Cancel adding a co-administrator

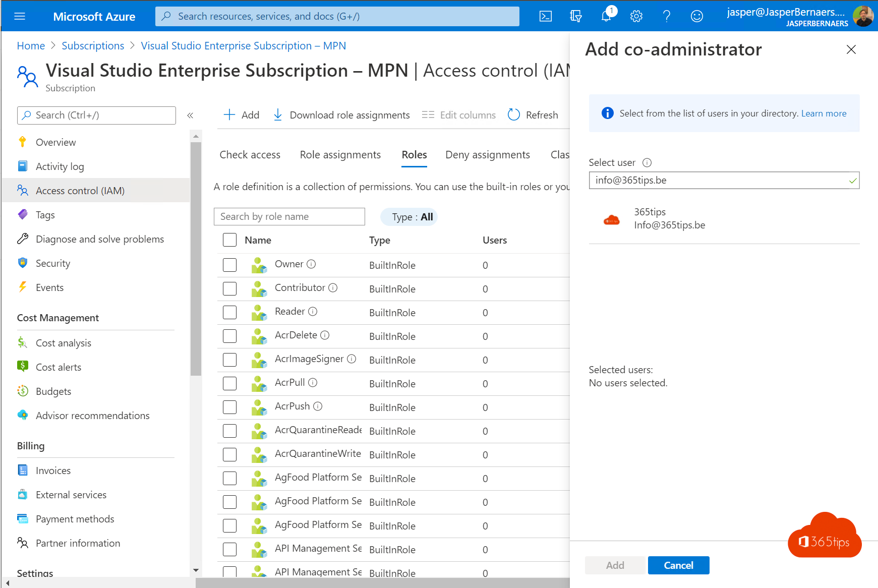coord(678,565)
